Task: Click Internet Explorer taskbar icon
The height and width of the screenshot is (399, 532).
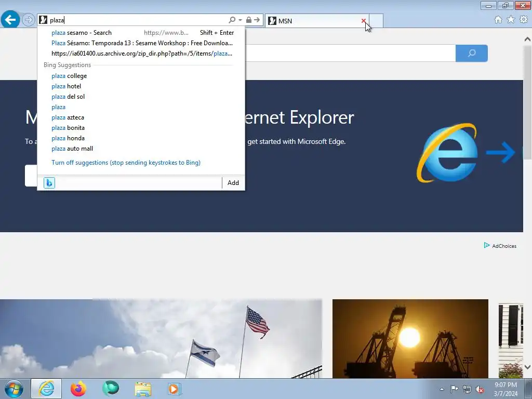Action: 46,389
